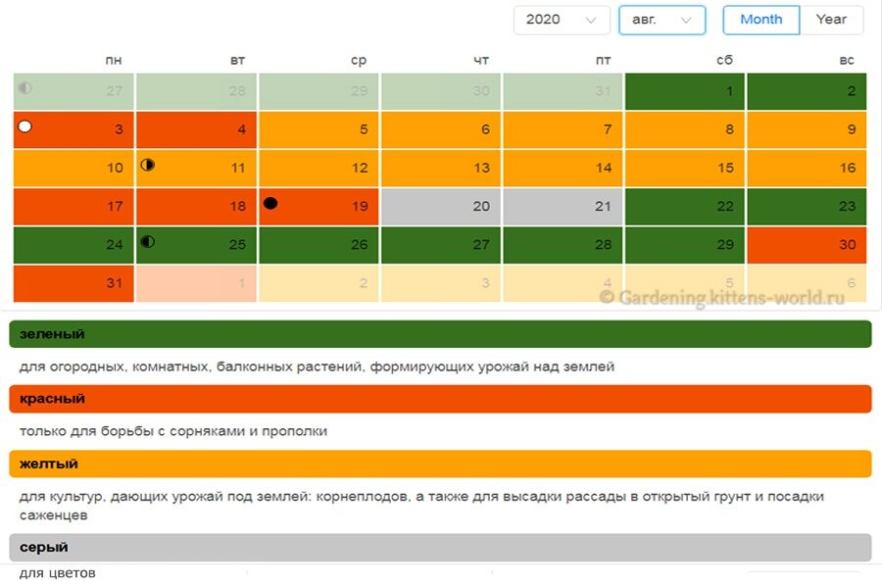Viewport: 882px width, 588px height.
Task: Open the 2020 year dropdown
Action: click(562, 20)
